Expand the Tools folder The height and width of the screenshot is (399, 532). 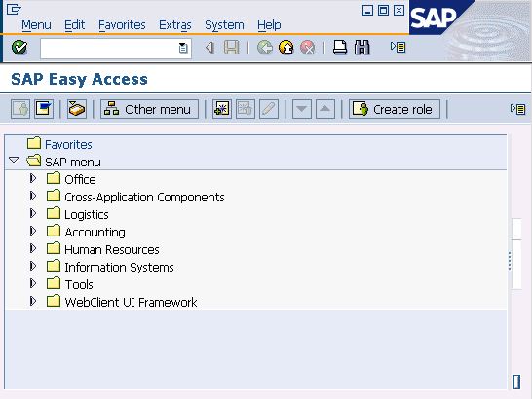coord(33,283)
